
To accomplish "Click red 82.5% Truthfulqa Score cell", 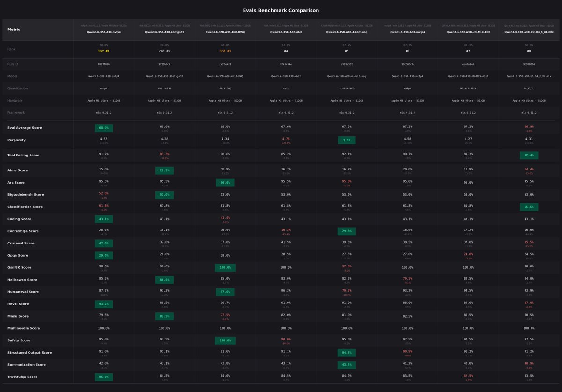I will pyautogui.click(x=468, y=376).
